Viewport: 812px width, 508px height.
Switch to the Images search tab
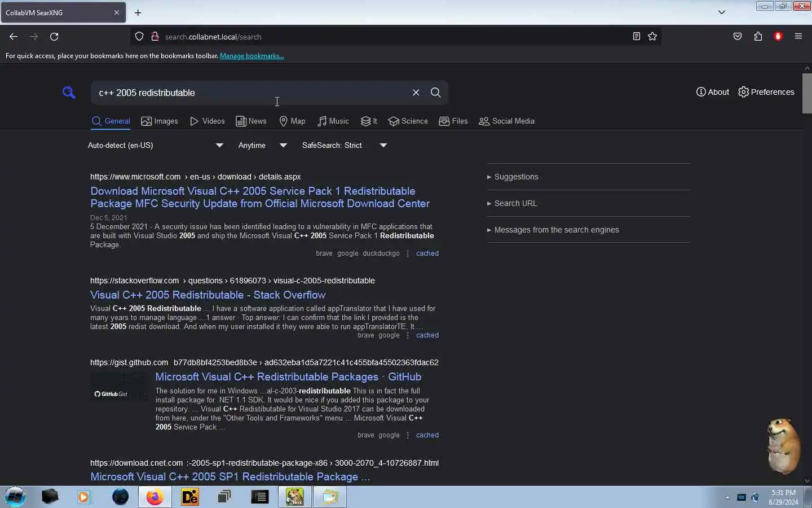click(x=160, y=121)
